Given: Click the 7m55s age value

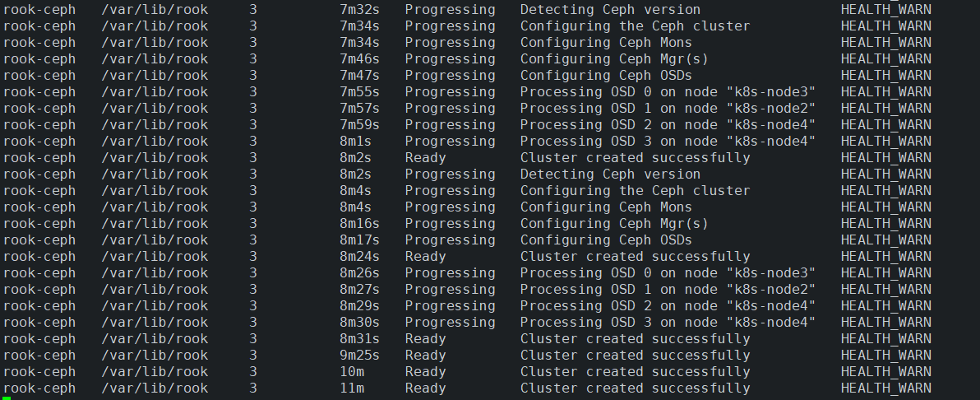Looking at the screenshot, I should coord(359,92).
